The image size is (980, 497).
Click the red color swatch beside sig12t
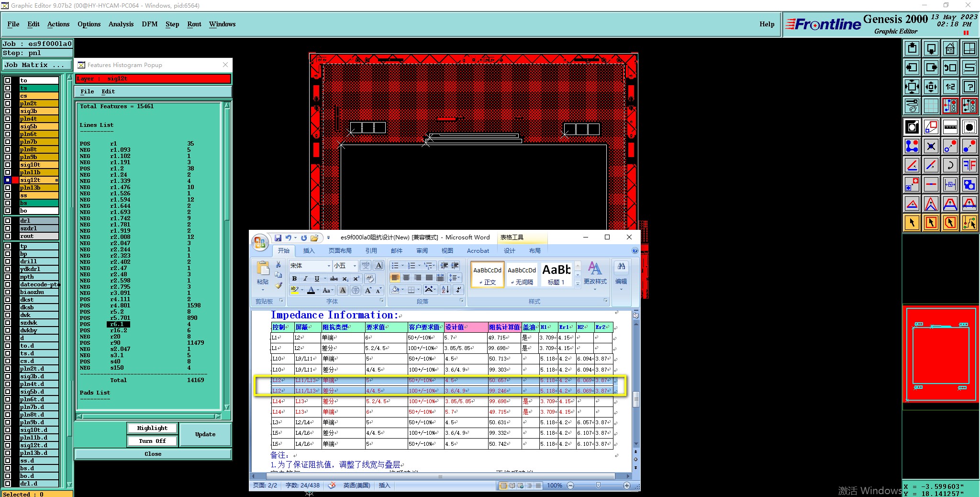click(16, 180)
